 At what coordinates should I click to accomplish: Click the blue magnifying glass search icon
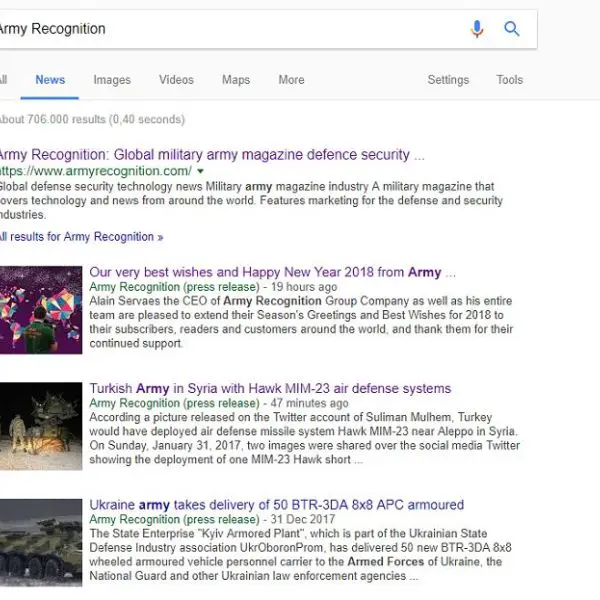[x=512, y=29]
